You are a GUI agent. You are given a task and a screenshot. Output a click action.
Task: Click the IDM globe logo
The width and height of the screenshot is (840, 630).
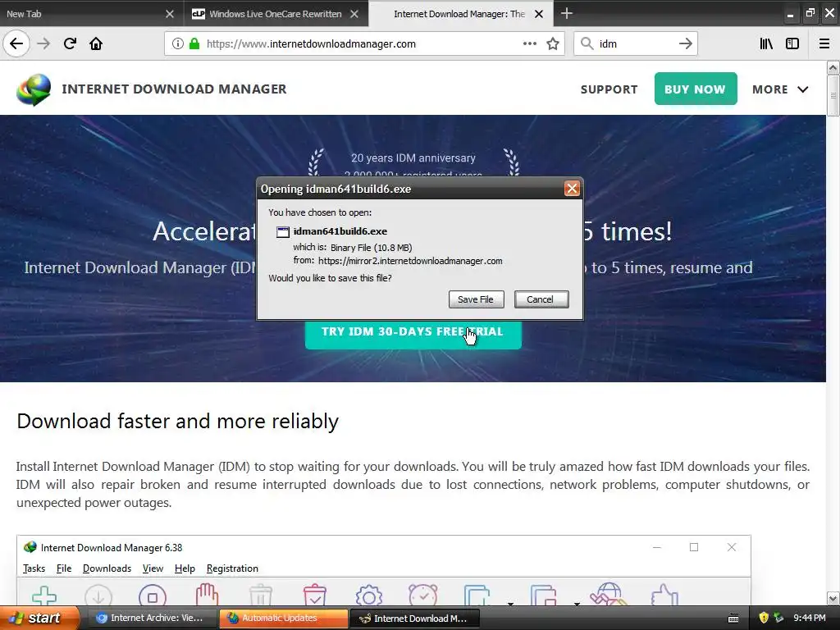click(x=34, y=89)
